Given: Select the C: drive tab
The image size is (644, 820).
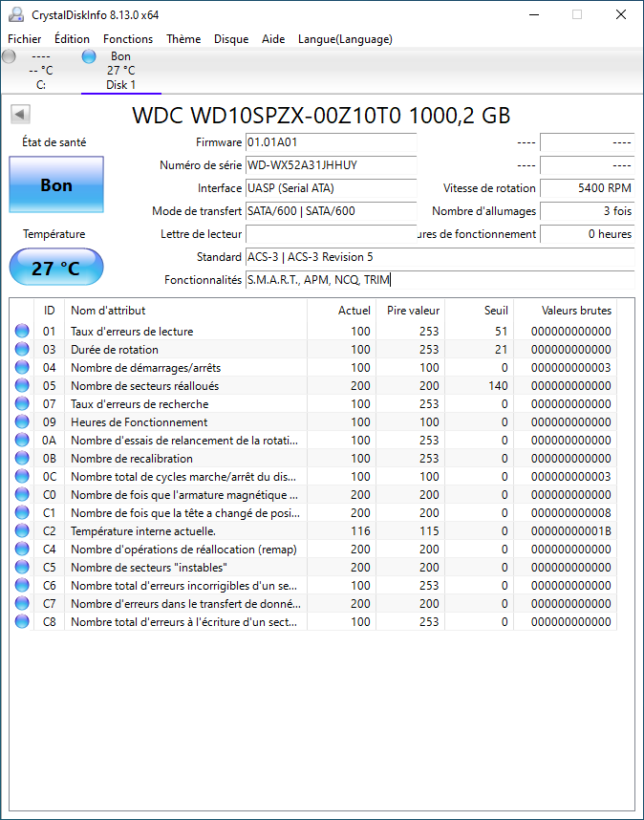Looking at the screenshot, I should point(41,71).
